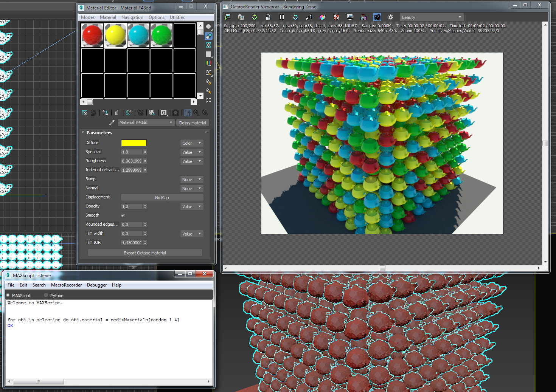Open Utilities menu in Material Editor
556x392 pixels.
[x=177, y=17]
